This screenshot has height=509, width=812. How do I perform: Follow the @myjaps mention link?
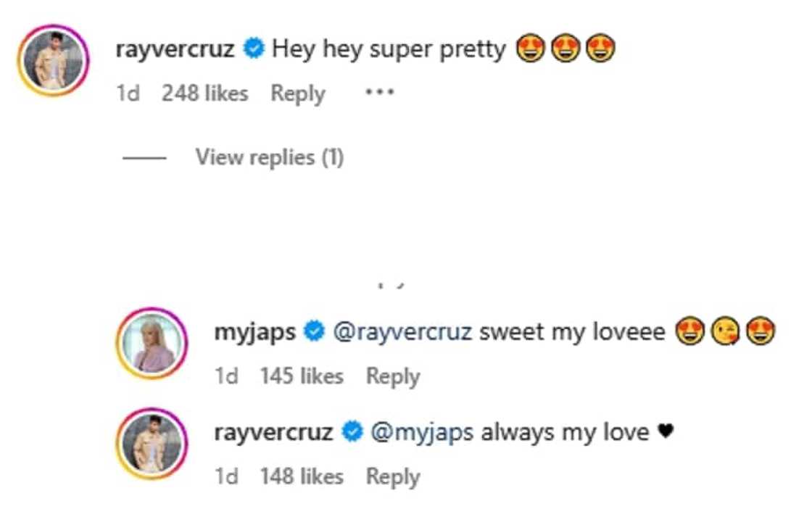421,433
